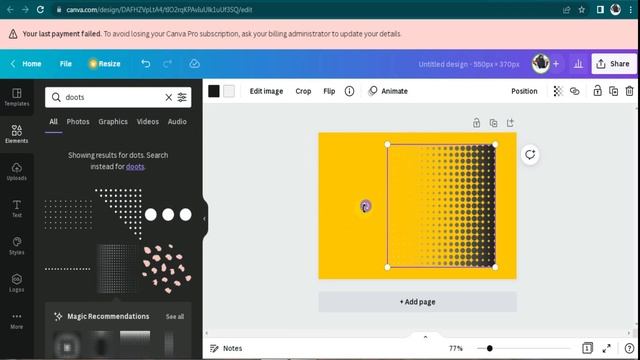Duplicate the selected element from toolbar
The height and width of the screenshot is (360, 640).
[x=613, y=91]
